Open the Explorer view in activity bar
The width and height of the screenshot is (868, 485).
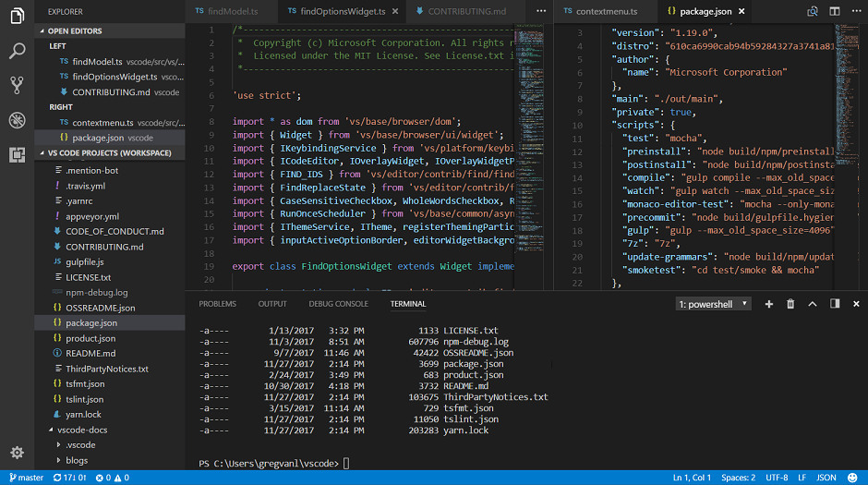18,16
